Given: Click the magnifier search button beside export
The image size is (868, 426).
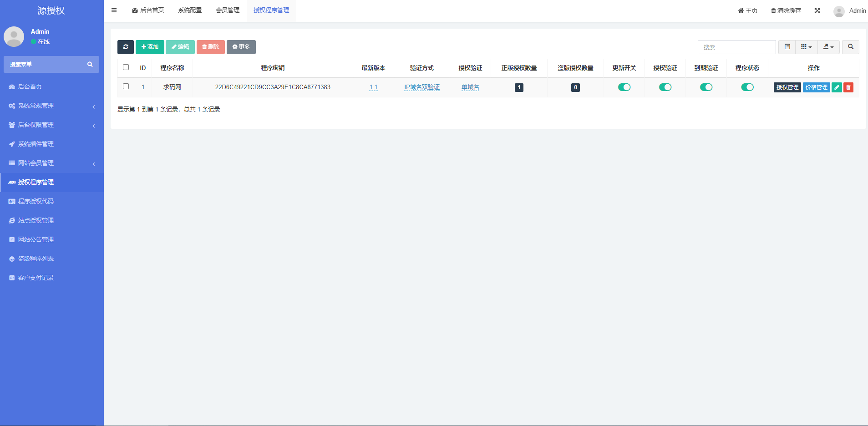Looking at the screenshot, I should (x=850, y=47).
